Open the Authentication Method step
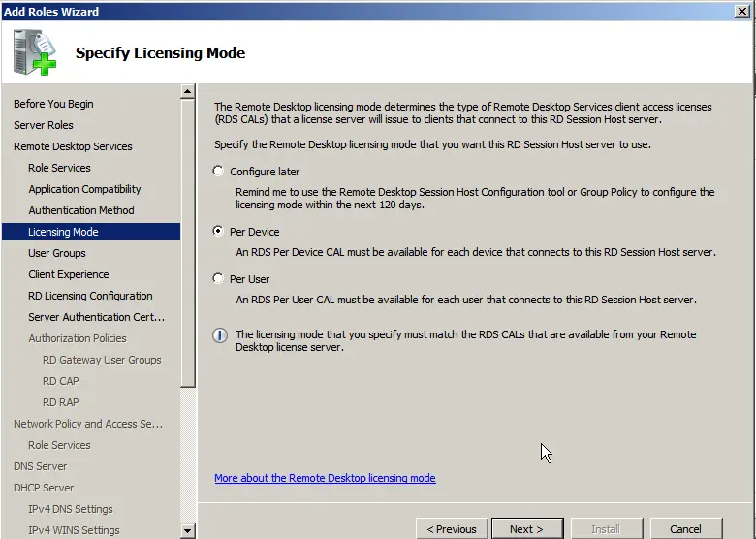756x539 pixels. click(81, 210)
